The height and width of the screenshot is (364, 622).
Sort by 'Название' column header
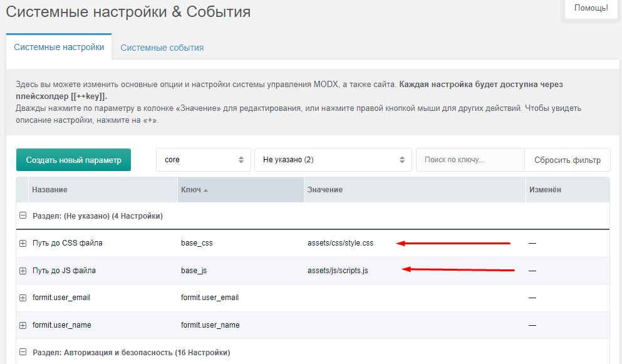click(x=103, y=190)
